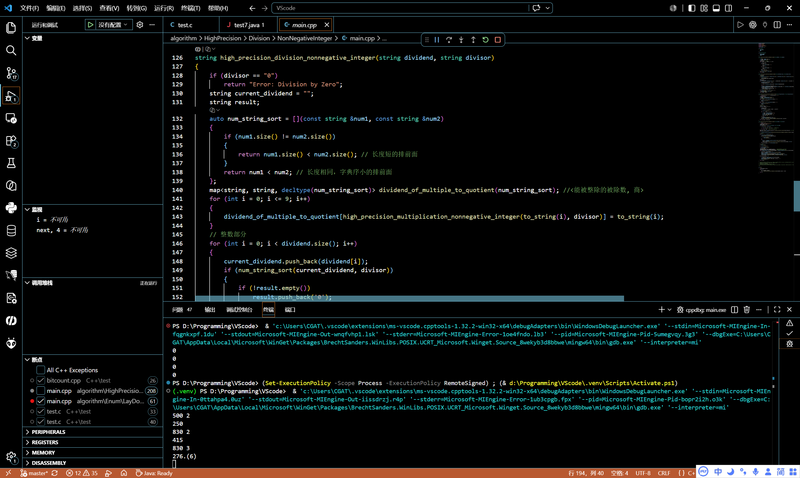Go back with the navigation arrow
800x478 pixels.
(252, 8)
